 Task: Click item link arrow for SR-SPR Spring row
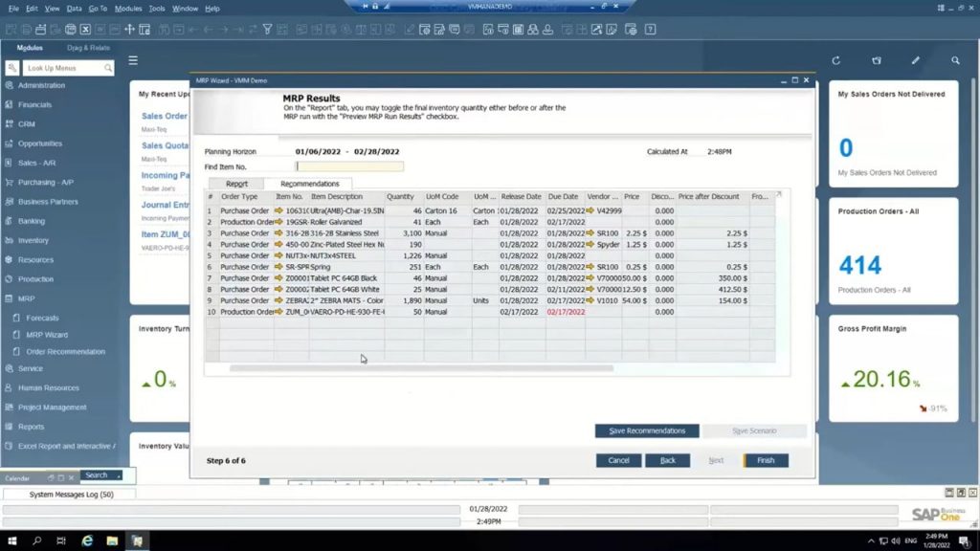click(278, 267)
